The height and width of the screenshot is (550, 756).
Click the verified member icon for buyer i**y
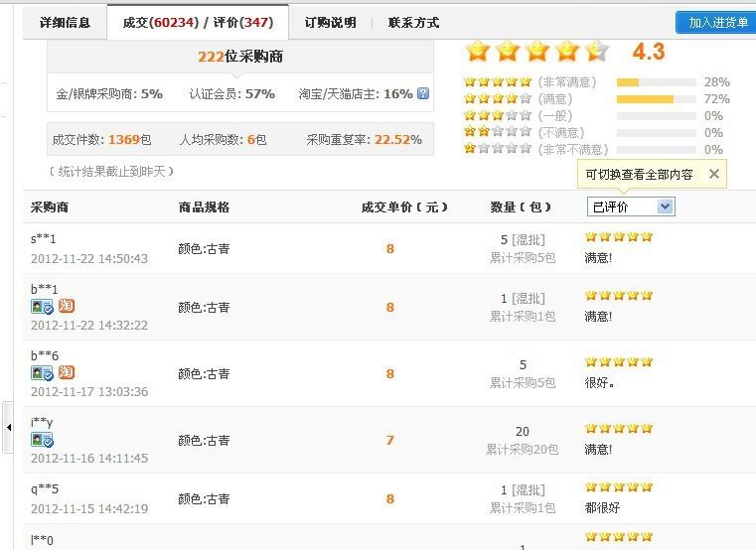click(x=42, y=440)
